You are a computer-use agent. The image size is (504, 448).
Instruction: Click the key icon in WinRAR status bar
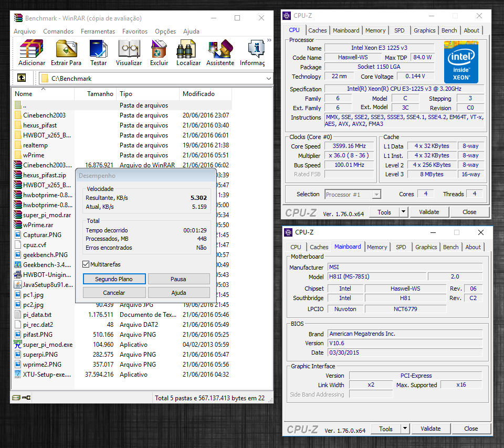26,398
